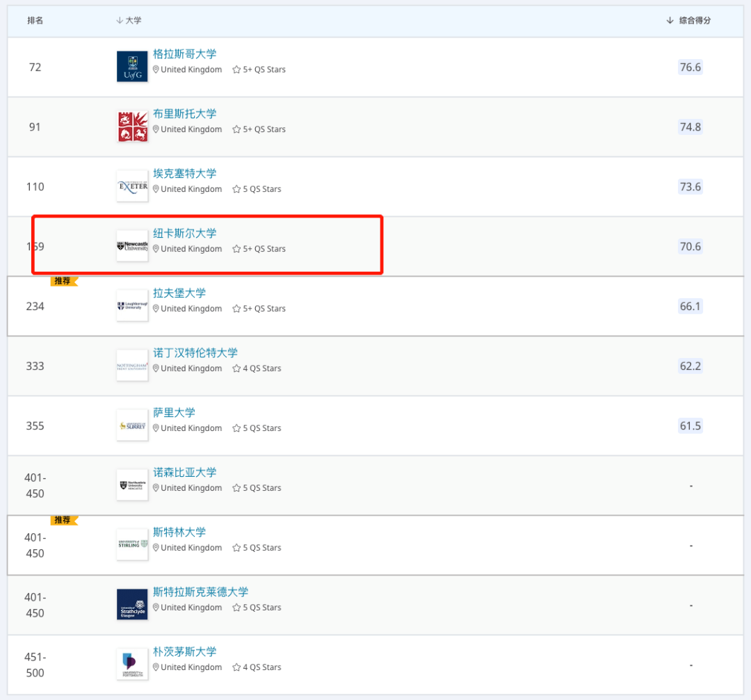Click location pin icon in 朴茨茅斯大学 row
This screenshot has width=751, height=700.
click(x=156, y=667)
